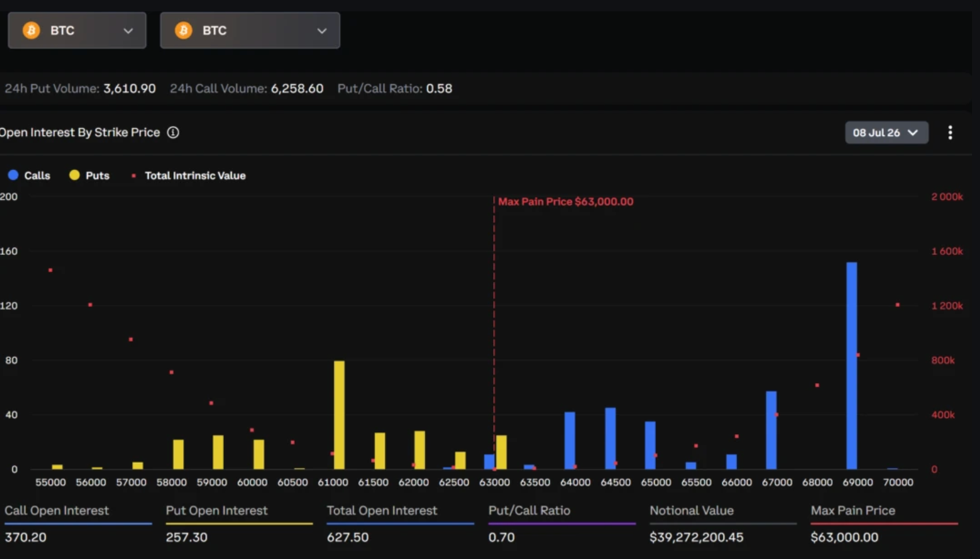Image resolution: width=980 pixels, height=559 pixels.
Task: Click the Call Open Interest value 370.20
Action: [25, 537]
